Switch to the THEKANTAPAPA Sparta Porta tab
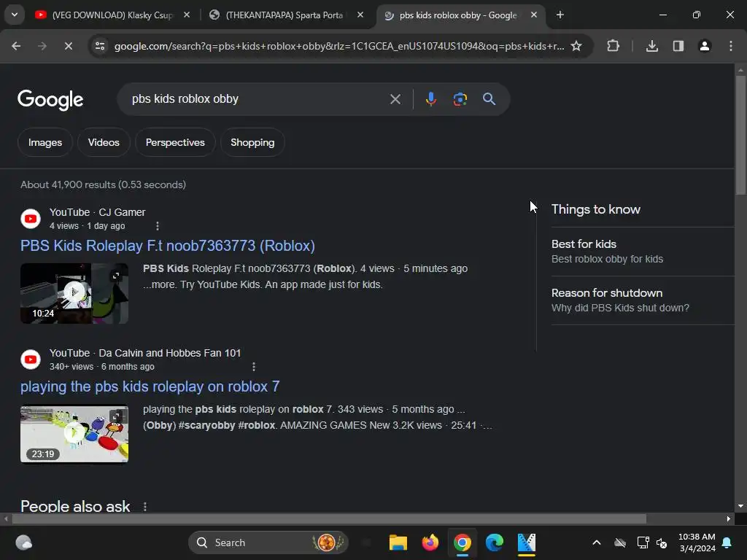The height and width of the screenshot is (560, 747). point(284,15)
